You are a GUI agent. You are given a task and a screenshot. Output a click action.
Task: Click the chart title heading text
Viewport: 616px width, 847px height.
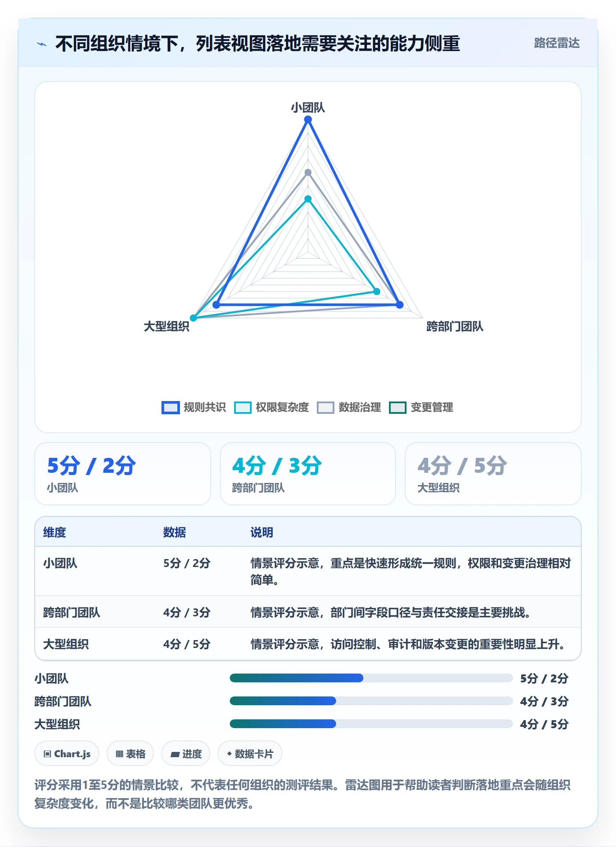tap(257, 44)
